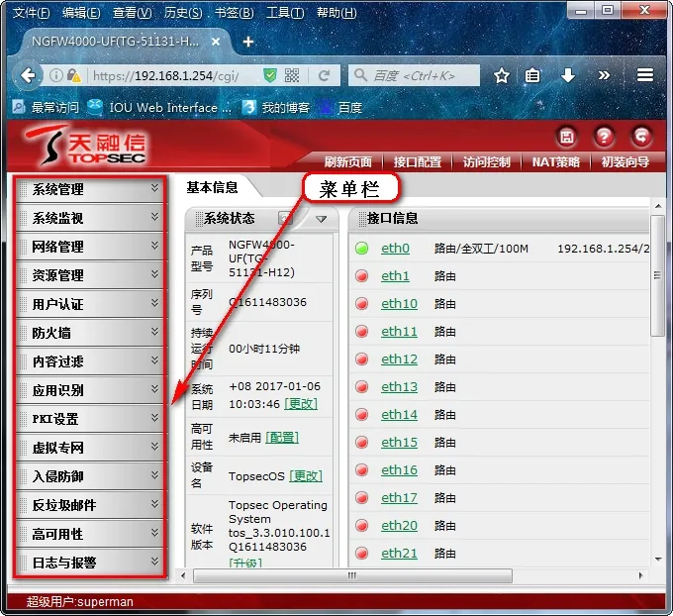The height and width of the screenshot is (616, 673).
Task: Open the 工具 menu
Action: point(285,13)
